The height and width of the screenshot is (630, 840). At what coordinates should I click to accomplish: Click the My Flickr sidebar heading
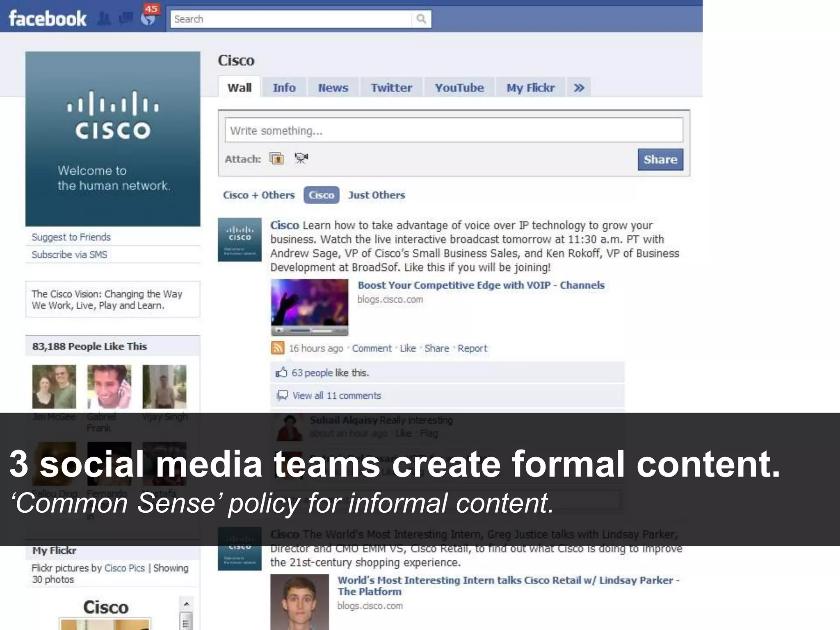pos(54,550)
